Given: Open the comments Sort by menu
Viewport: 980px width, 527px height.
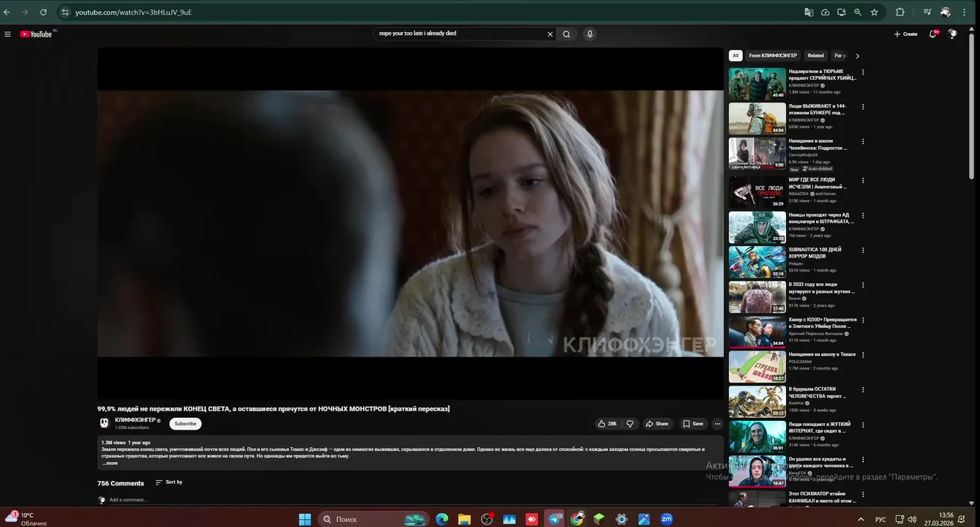Looking at the screenshot, I should [169, 482].
